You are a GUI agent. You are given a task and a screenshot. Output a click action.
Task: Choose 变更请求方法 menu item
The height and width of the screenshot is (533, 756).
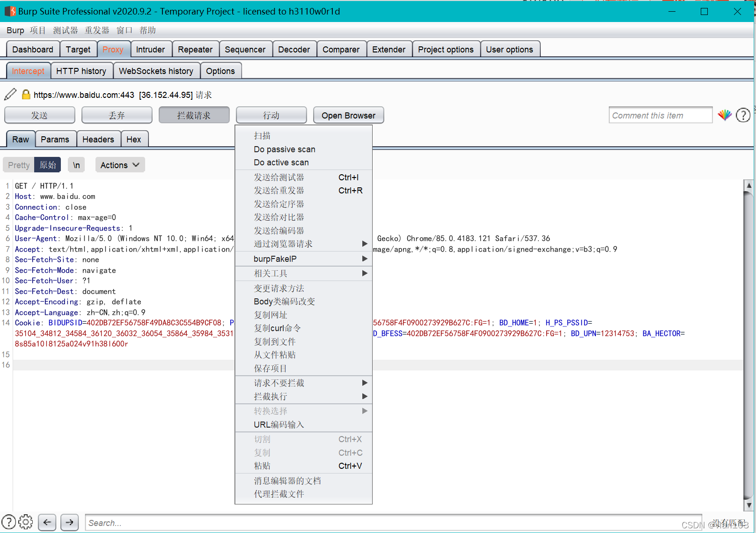[x=303, y=289]
